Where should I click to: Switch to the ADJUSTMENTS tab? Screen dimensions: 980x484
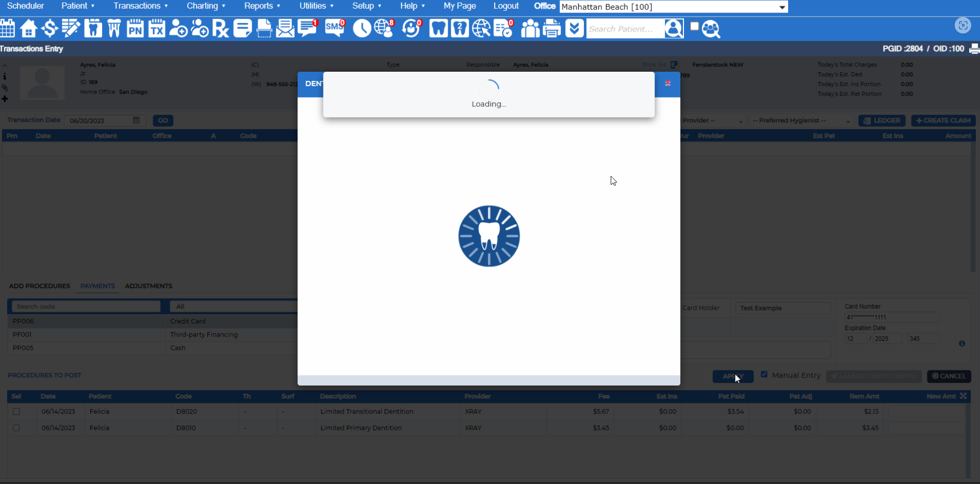pos(148,286)
